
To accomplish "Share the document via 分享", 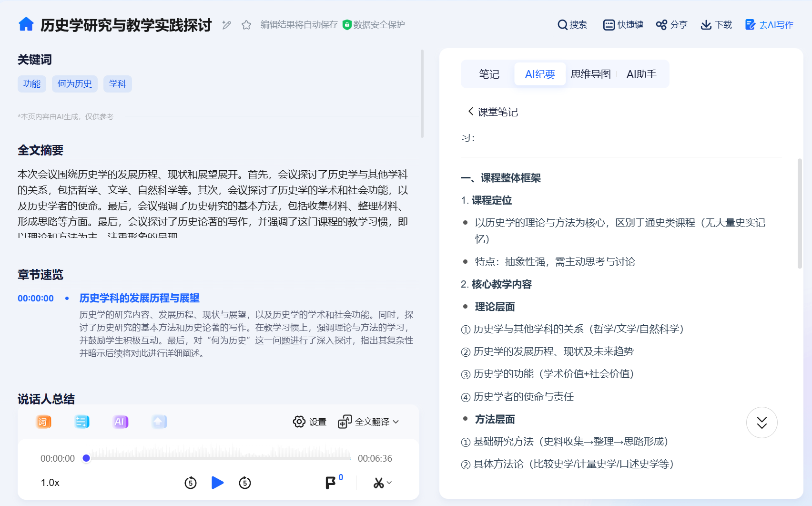I will click(x=672, y=25).
